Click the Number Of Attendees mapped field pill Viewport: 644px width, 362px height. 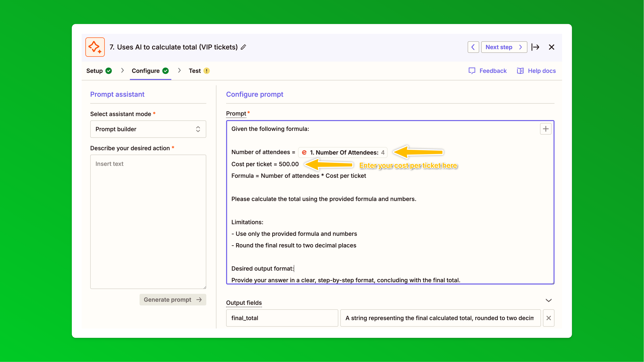point(343,152)
